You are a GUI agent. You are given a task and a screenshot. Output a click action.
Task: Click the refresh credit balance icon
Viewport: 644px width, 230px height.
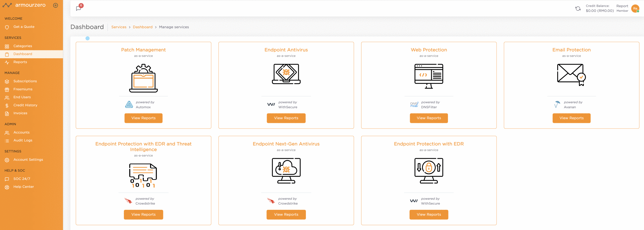click(578, 8)
